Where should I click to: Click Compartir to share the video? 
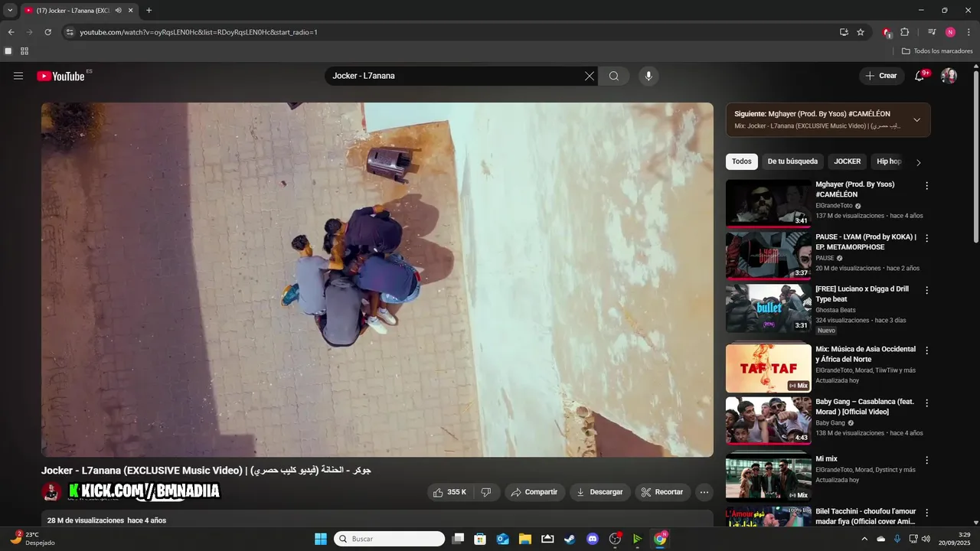pyautogui.click(x=534, y=492)
